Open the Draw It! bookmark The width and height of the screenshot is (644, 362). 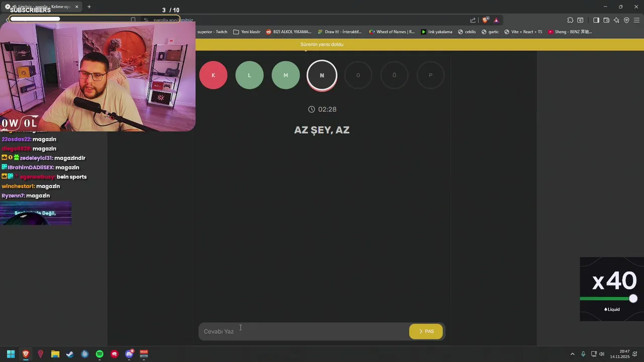point(340,32)
